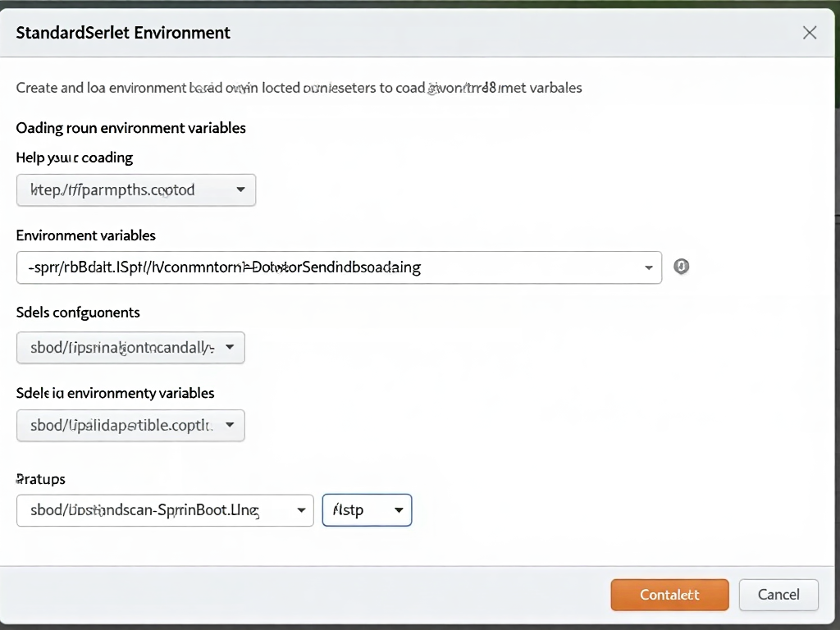This screenshot has height=630, width=840.
Task: Click the StandardSerlet Environment title bar
Action: pos(410,33)
